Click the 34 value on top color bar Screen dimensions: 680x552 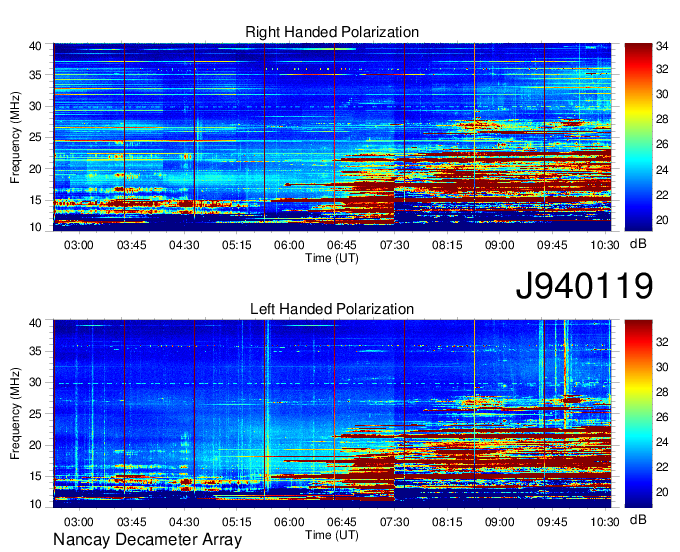tap(662, 46)
